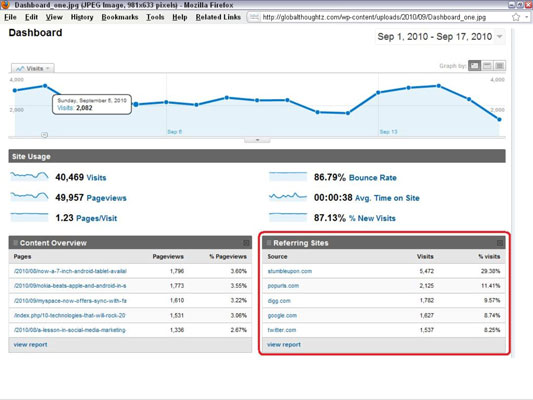This screenshot has width=533, height=400.
Task: Open the File menu
Action: 10,17
